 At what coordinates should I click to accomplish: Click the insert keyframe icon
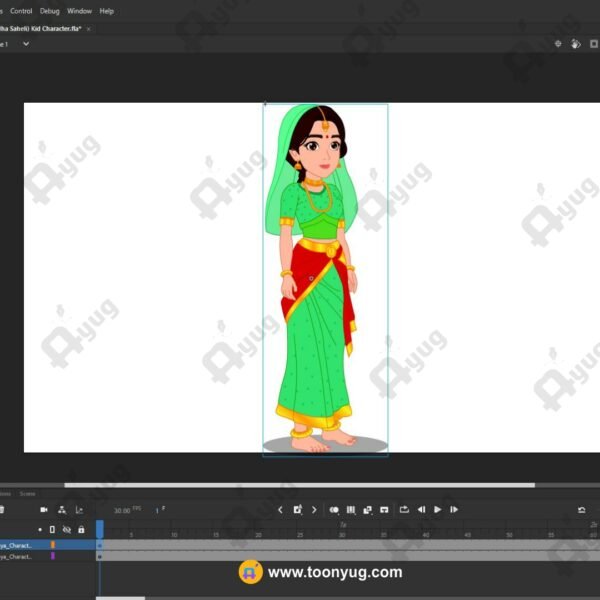pyautogui.click(x=297, y=510)
